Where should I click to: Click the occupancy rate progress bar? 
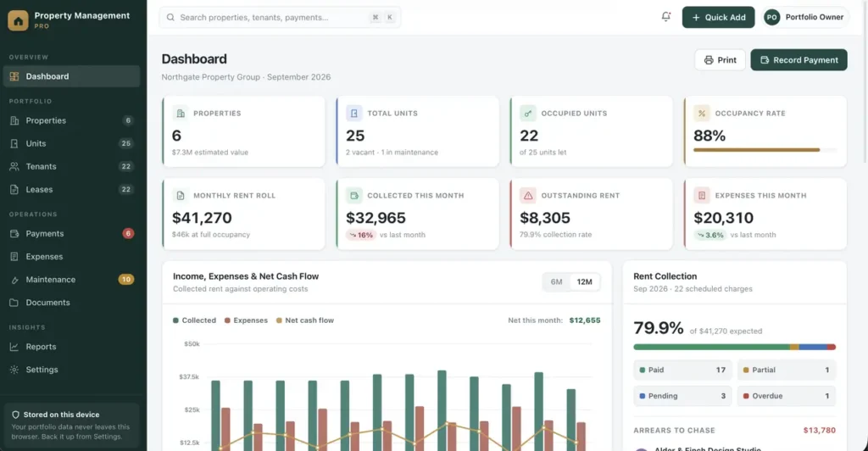click(765, 149)
